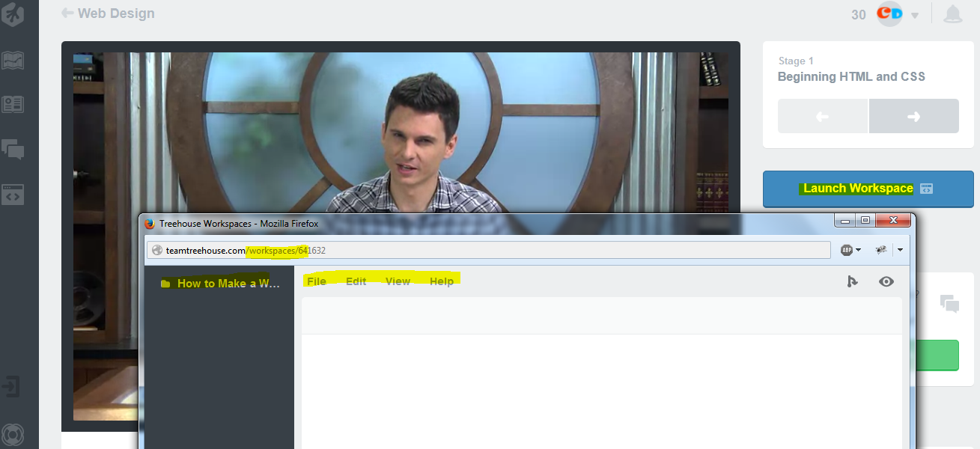Open the File menu in the workspace
The height and width of the screenshot is (449, 980).
click(317, 281)
